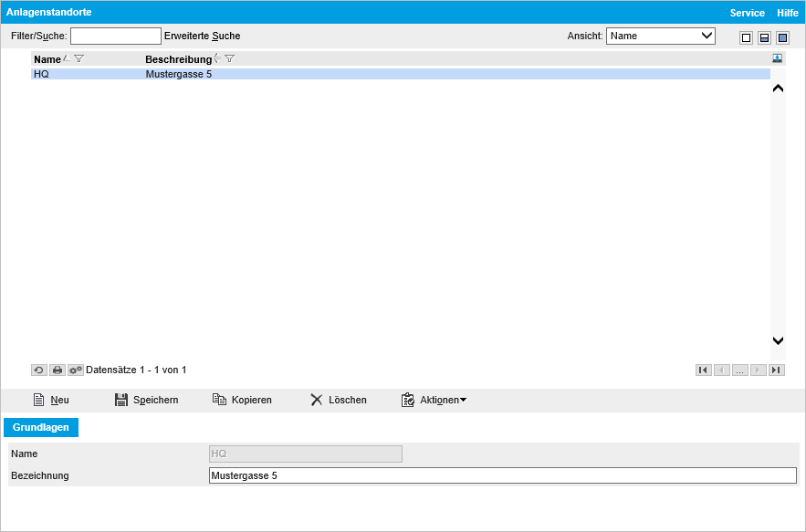Open the Service menu
The width and height of the screenshot is (806, 532).
747,13
